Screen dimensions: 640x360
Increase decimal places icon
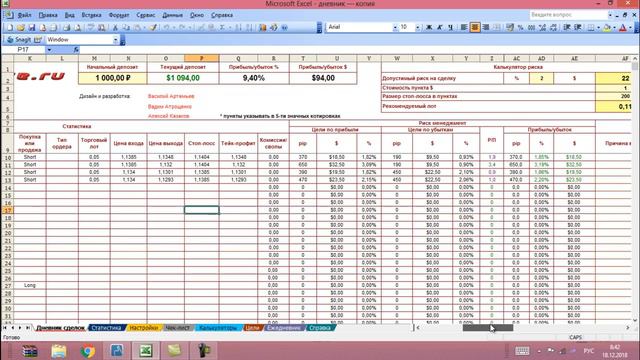pos(542,27)
